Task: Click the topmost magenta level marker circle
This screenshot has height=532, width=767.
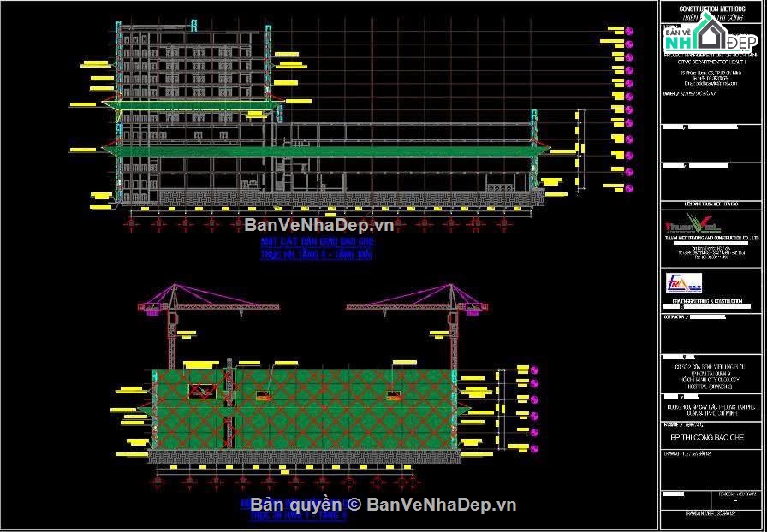Action: pos(629,31)
